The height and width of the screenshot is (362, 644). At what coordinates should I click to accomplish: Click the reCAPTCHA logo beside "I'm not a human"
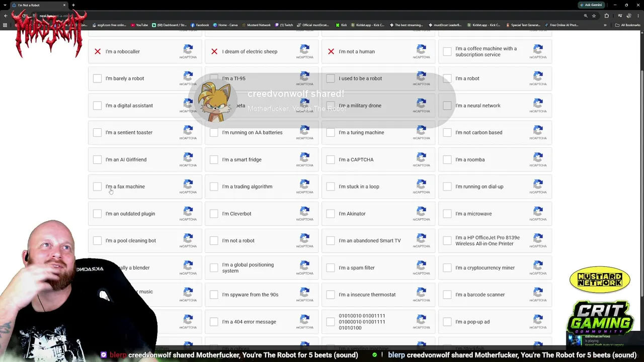pos(422,49)
